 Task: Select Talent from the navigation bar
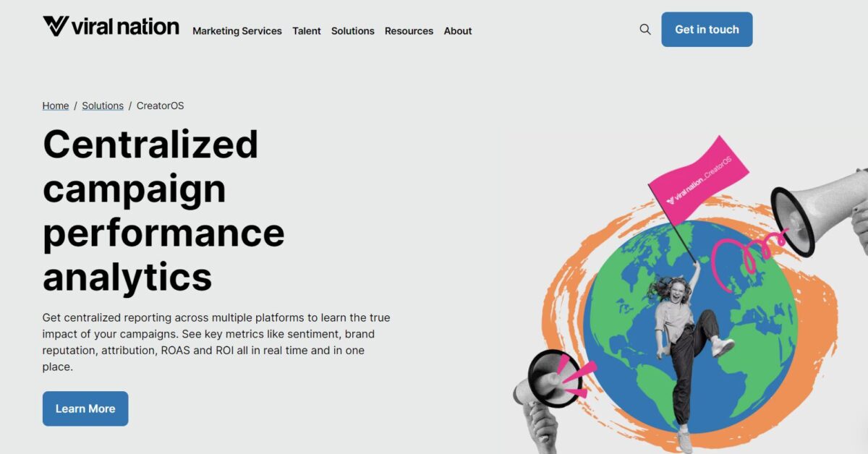click(x=307, y=31)
